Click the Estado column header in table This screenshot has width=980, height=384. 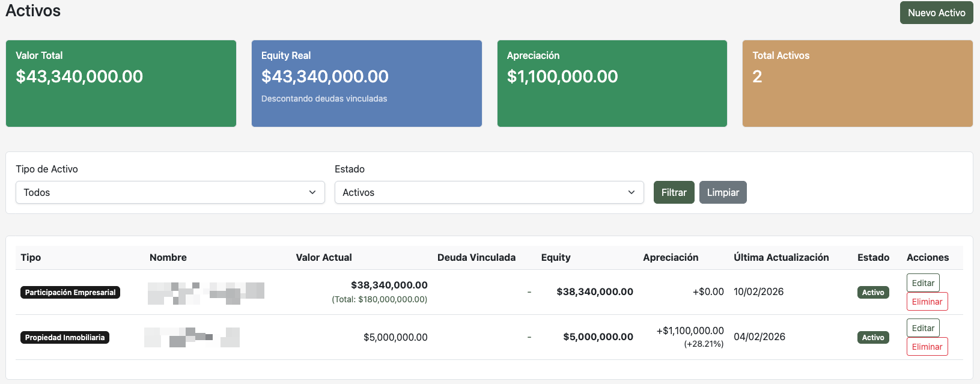(873, 257)
